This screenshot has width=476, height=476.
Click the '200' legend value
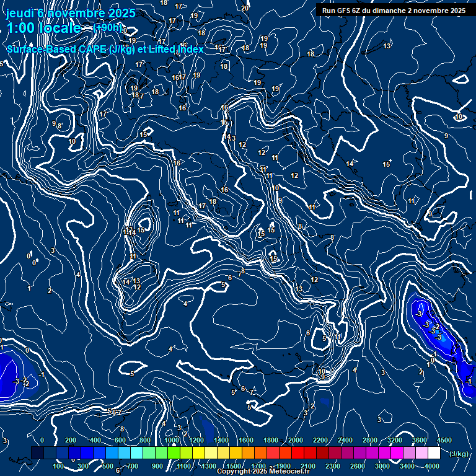pos(71,440)
